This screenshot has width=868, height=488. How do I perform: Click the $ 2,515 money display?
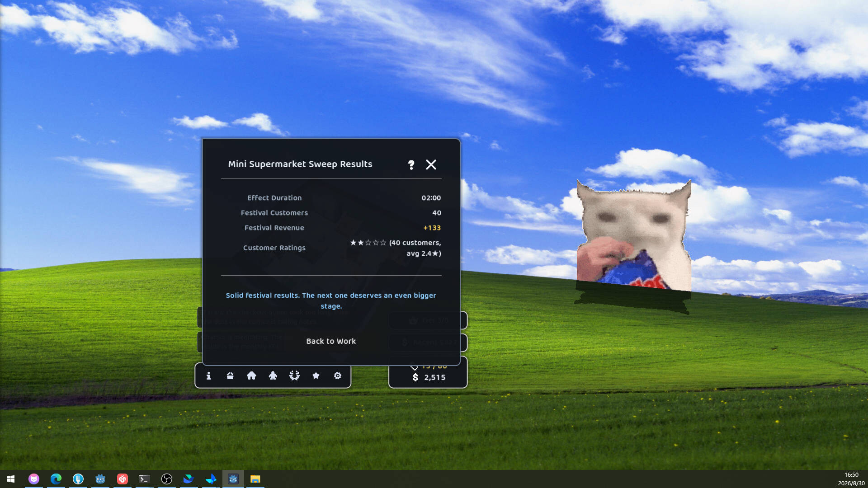pos(429,377)
